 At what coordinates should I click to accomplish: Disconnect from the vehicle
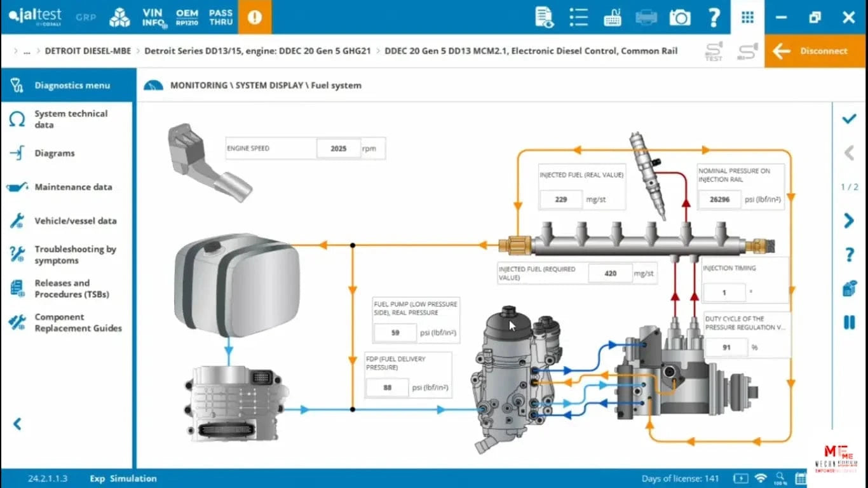click(x=816, y=51)
